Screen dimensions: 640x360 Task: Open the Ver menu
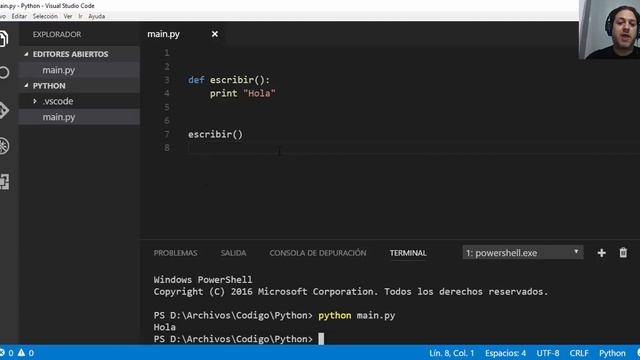point(68,16)
